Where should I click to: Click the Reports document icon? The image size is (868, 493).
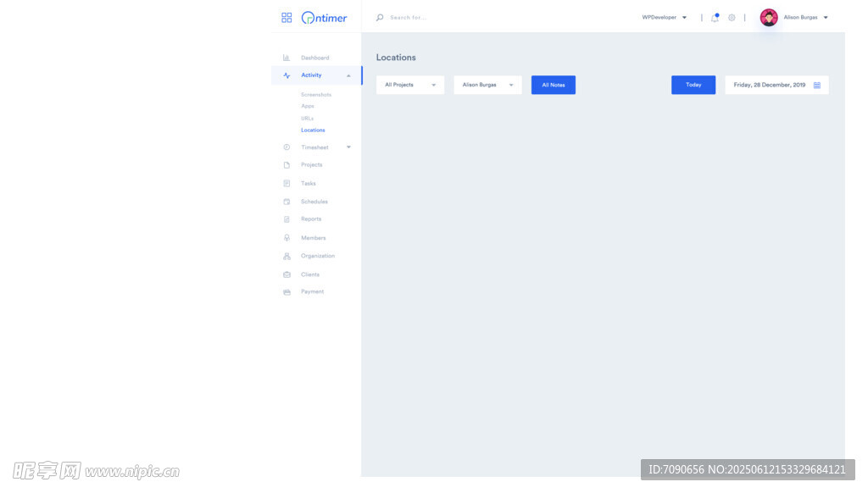point(287,219)
